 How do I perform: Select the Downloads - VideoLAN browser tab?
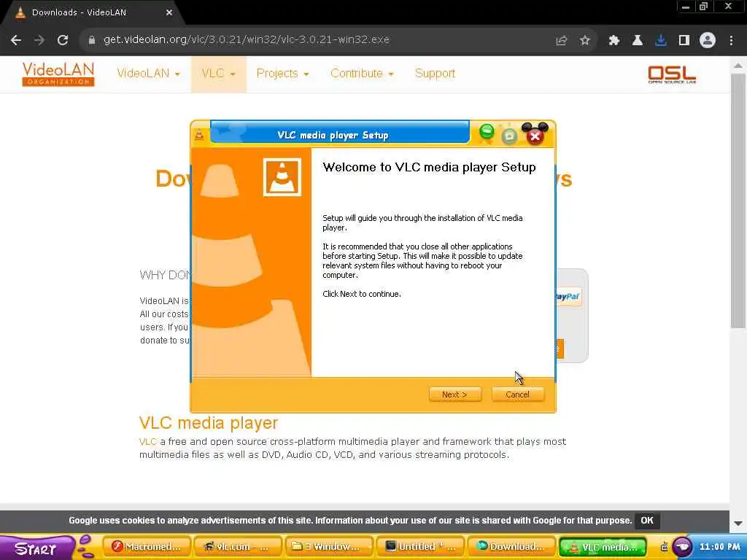click(x=93, y=13)
